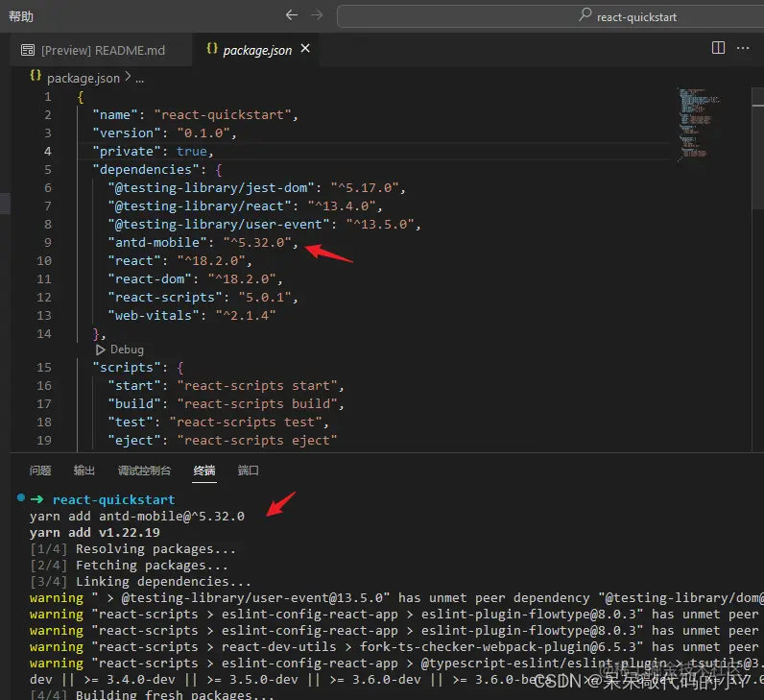Click the "name" key on line 2
The width and height of the screenshot is (764, 700).
click(x=115, y=114)
